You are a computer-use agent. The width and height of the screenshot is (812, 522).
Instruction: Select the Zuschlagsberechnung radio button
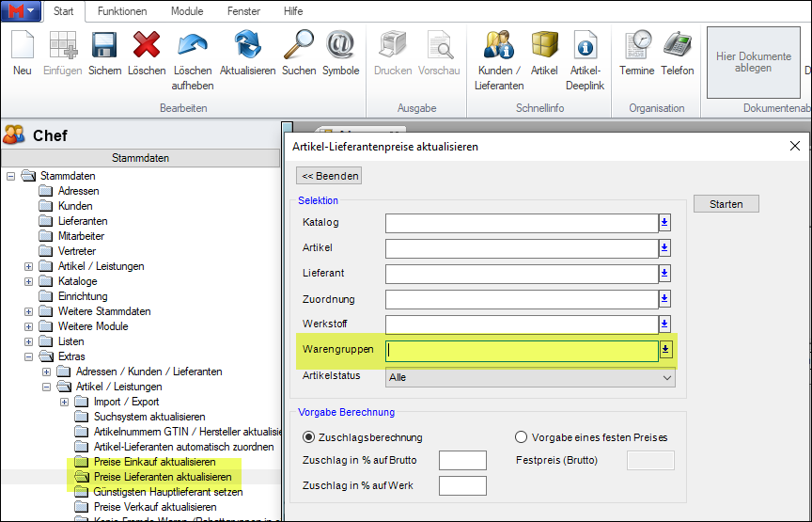pos(309,437)
